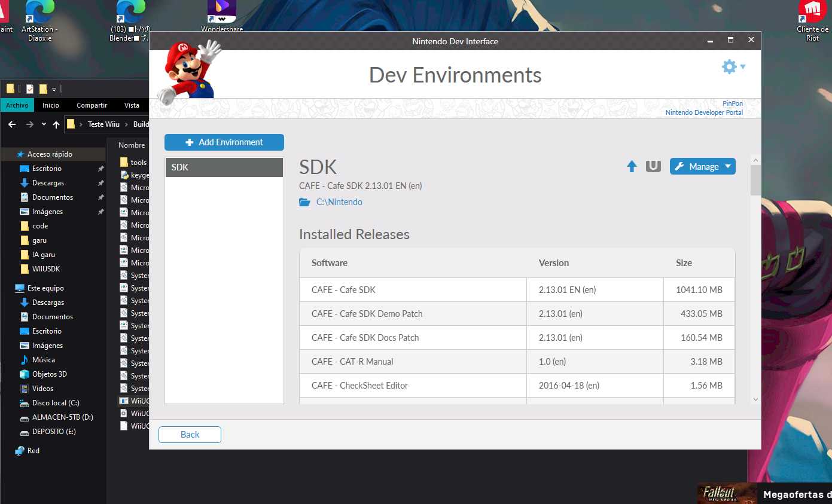Click the '2016-04-18 (en)' version cell
The width and height of the screenshot is (832, 504).
pos(595,386)
